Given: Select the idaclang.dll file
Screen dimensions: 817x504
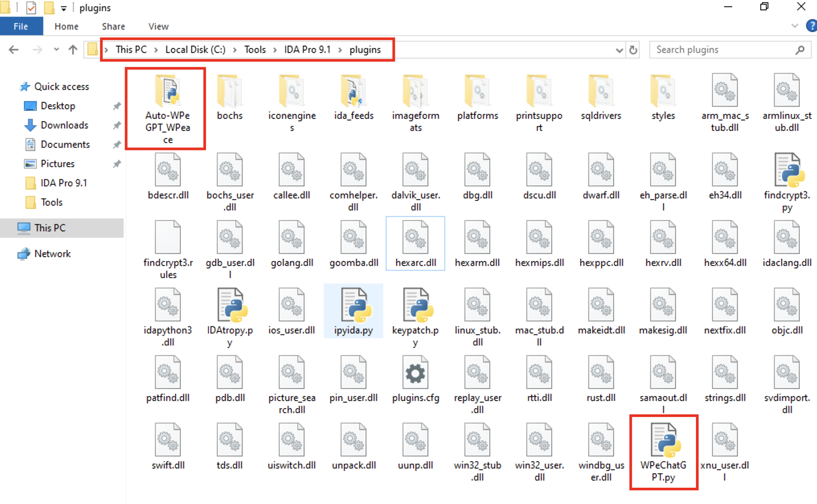Looking at the screenshot, I should tap(787, 244).
